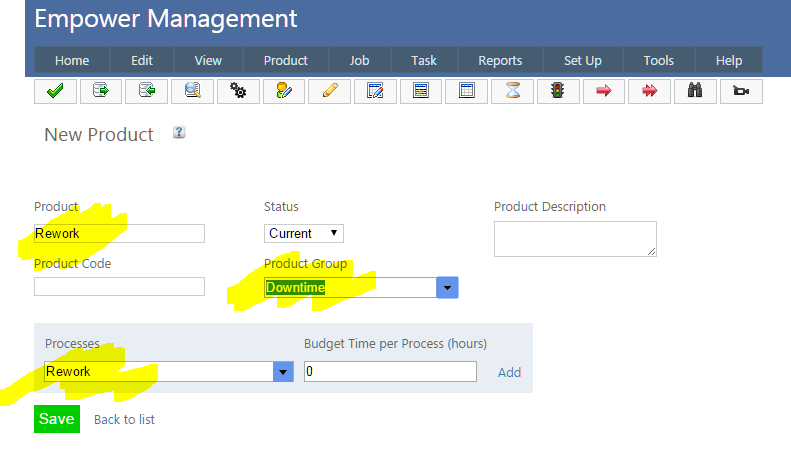Open the Status dropdown showing Current

[304, 233]
